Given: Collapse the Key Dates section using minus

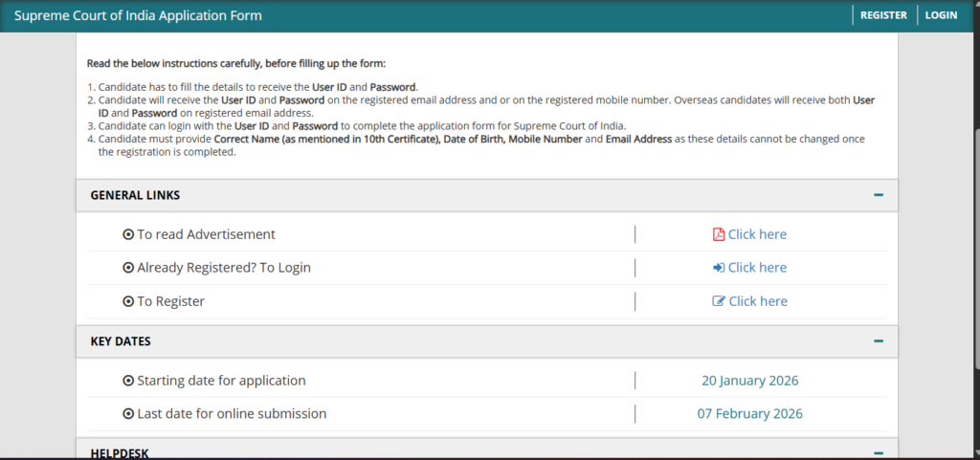Looking at the screenshot, I should (x=878, y=341).
